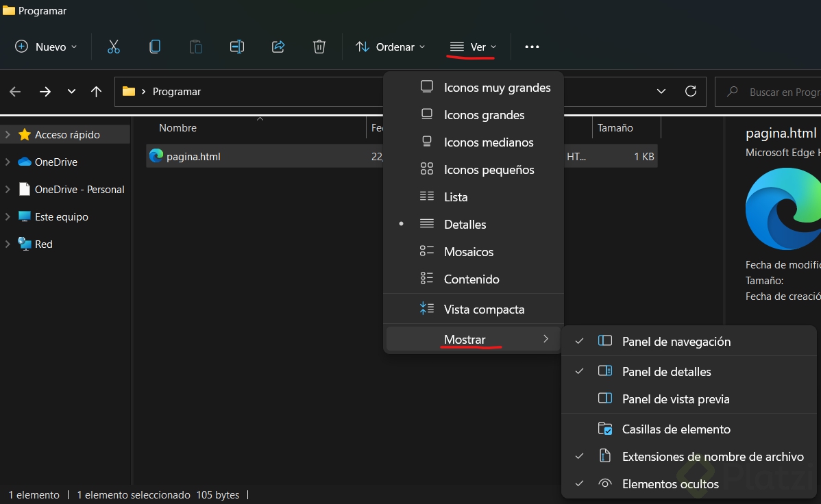Switch to Vista compacta
821x504 pixels.
pos(485,309)
